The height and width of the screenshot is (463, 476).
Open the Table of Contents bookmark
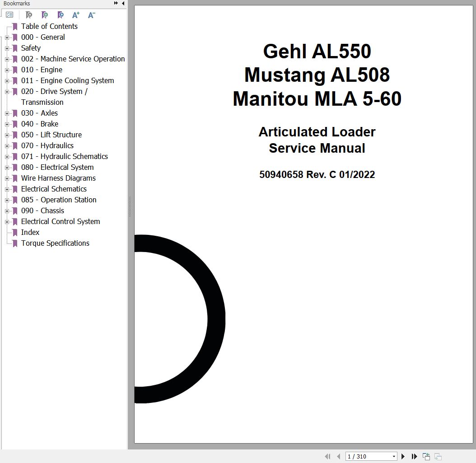click(49, 26)
